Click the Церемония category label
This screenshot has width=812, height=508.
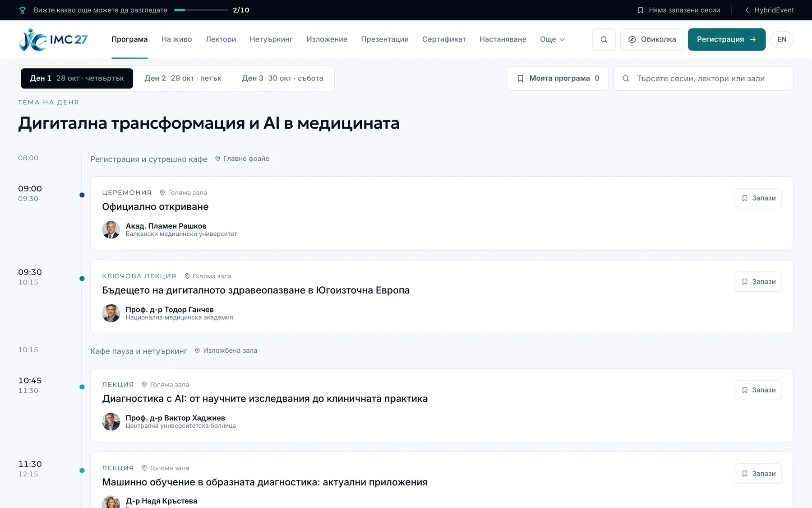coord(127,192)
